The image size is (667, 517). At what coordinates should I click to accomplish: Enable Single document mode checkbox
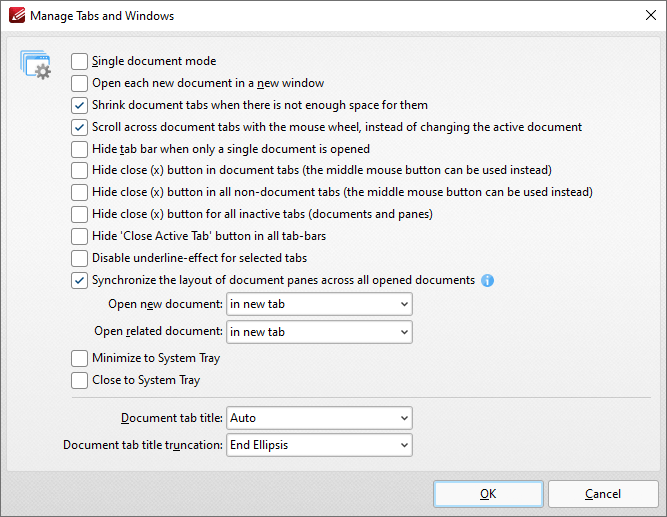tap(80, 61)
